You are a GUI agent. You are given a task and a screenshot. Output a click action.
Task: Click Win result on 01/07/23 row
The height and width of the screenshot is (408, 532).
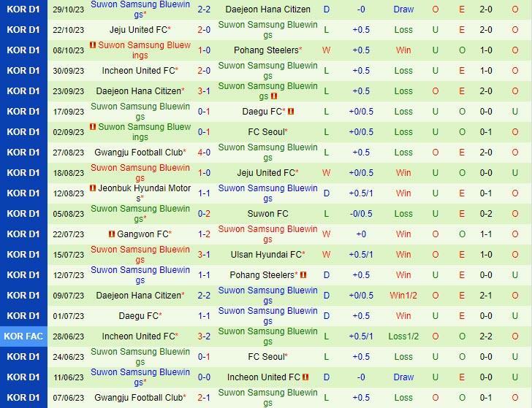pos(403,316)
